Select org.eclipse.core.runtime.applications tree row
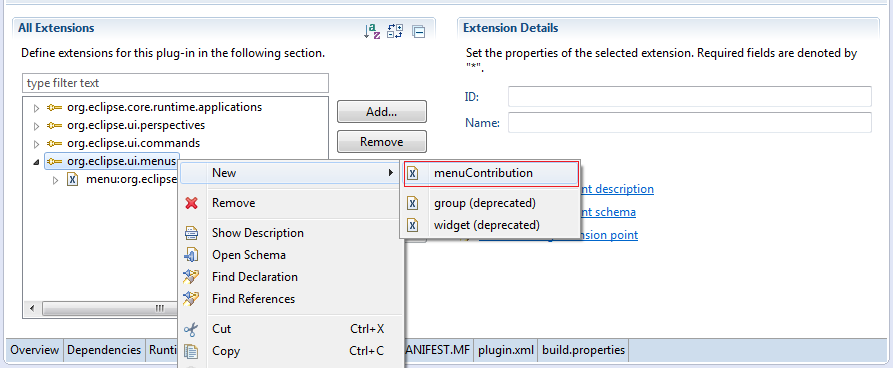This screenshot has height=368, width=893. pyautogui.click(x=165, y=107)
